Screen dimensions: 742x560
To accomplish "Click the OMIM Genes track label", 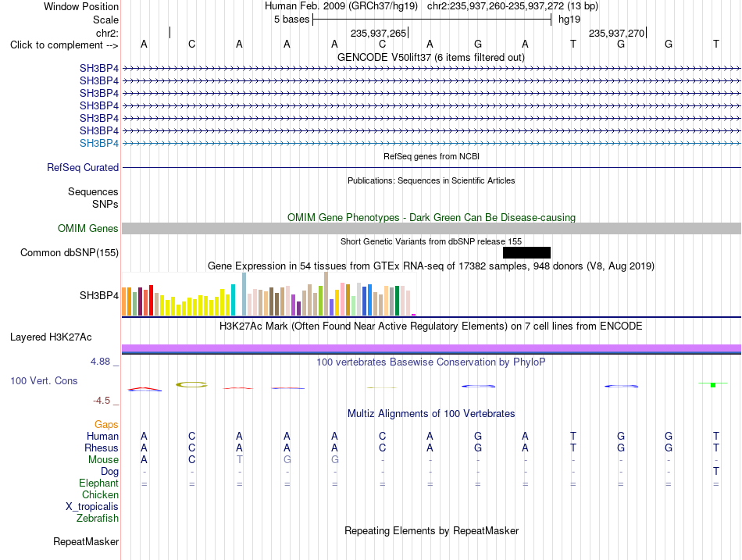I will point(88,228).
